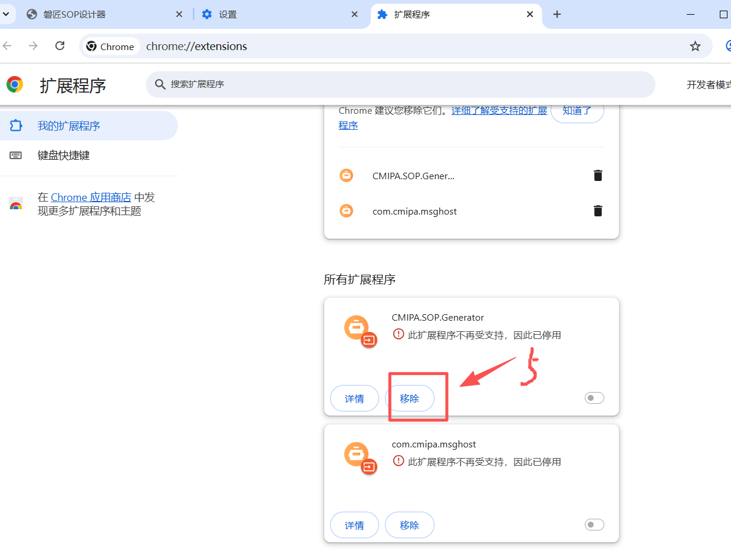Delete CMIPA.SOP.Gener... with trash icon
731x560 pixels.
598,175
